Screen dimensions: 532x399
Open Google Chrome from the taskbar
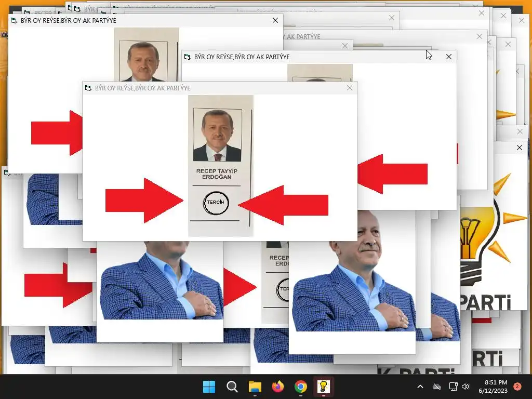(301, 387)
